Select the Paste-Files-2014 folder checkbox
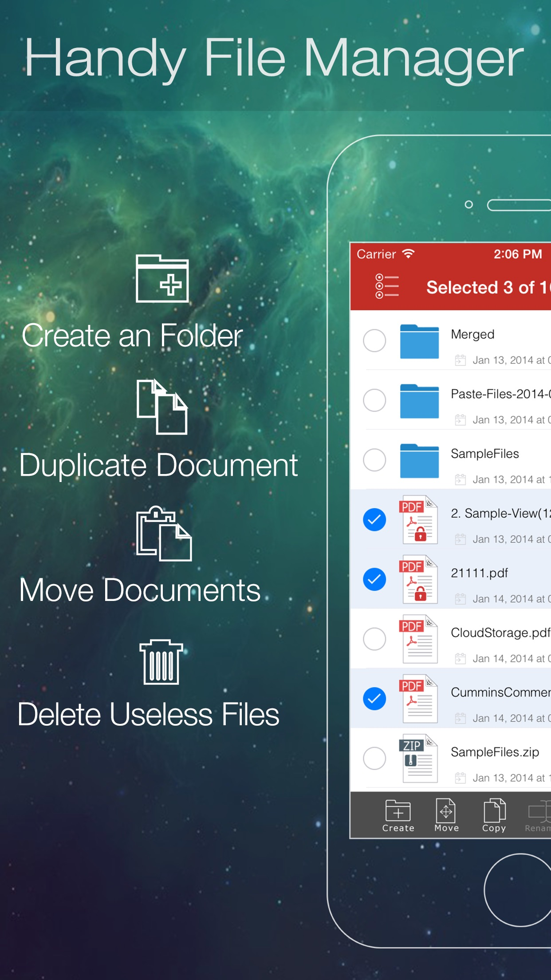 [374, 400]
